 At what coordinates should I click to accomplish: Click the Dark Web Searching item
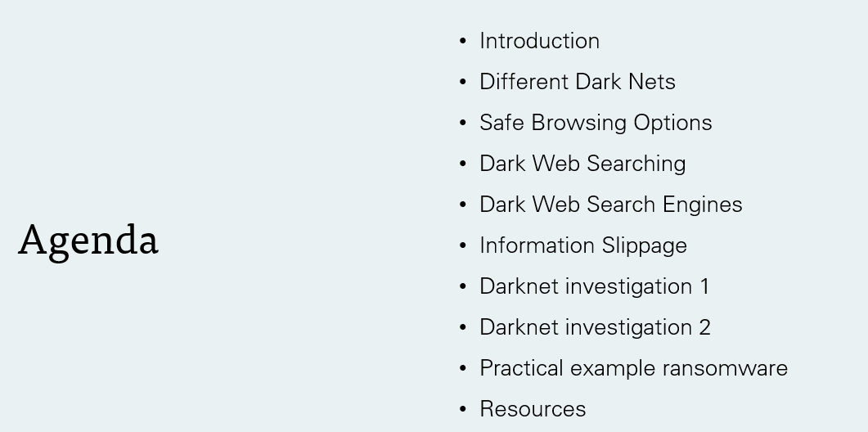coord(582,164)
